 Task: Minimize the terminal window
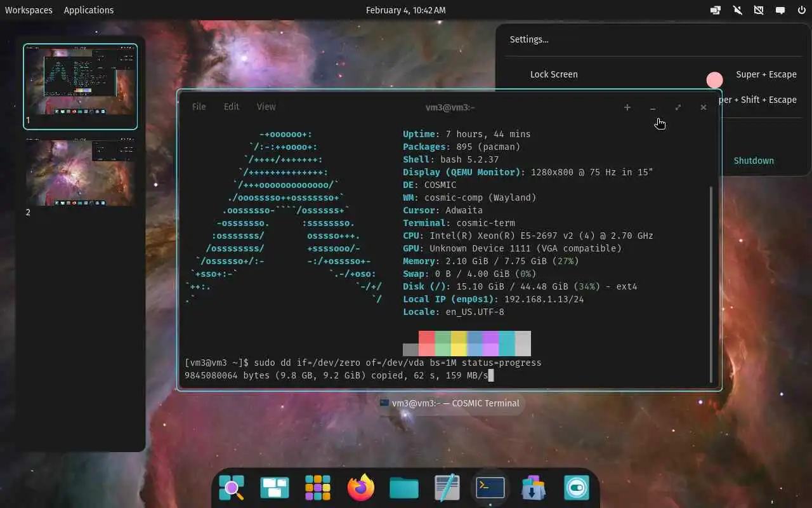coord(653,107)
